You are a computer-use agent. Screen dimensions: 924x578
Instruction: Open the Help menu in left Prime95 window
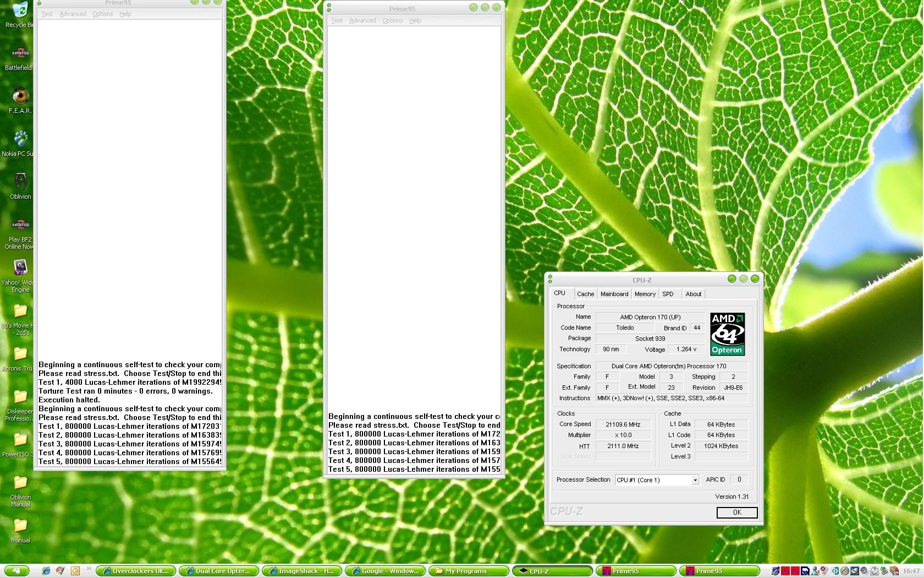pyautogui.click(x=125, y=14)
